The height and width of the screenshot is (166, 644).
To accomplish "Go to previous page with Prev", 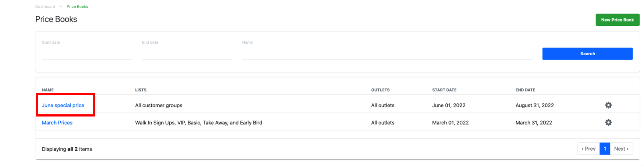I will 588,149.
